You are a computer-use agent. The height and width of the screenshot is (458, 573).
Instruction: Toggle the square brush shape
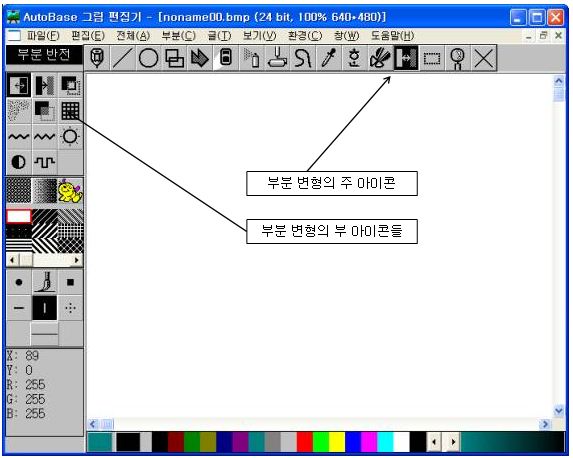(71, 282)
